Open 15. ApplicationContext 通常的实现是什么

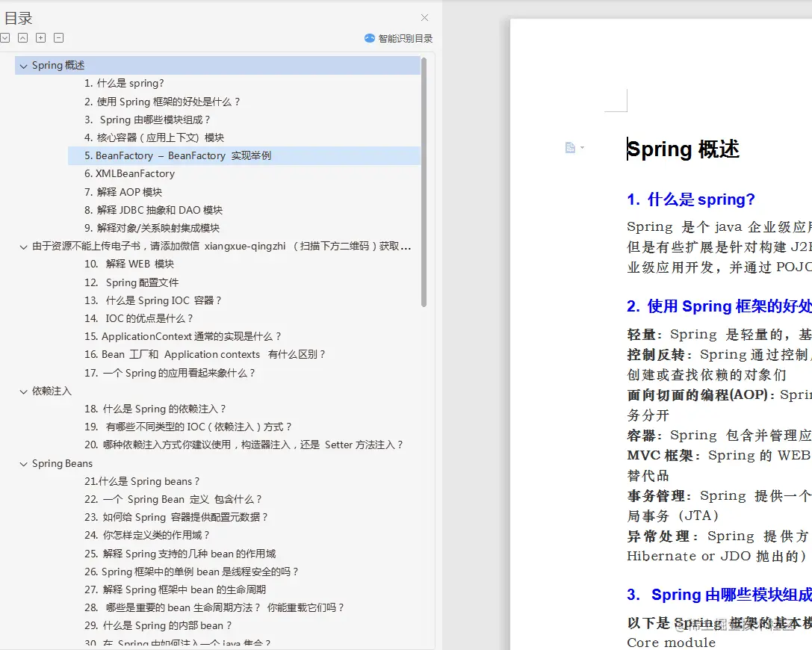[182, 337]
